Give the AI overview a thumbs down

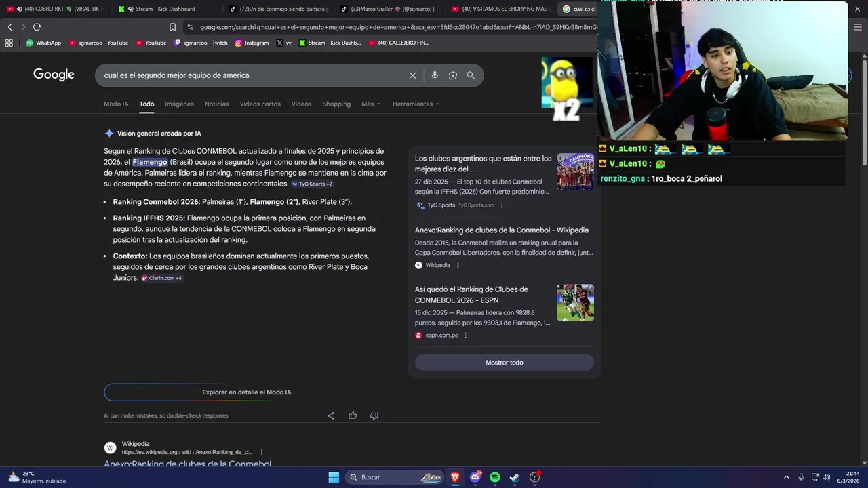pyautogui.click(x=374, y=415)
